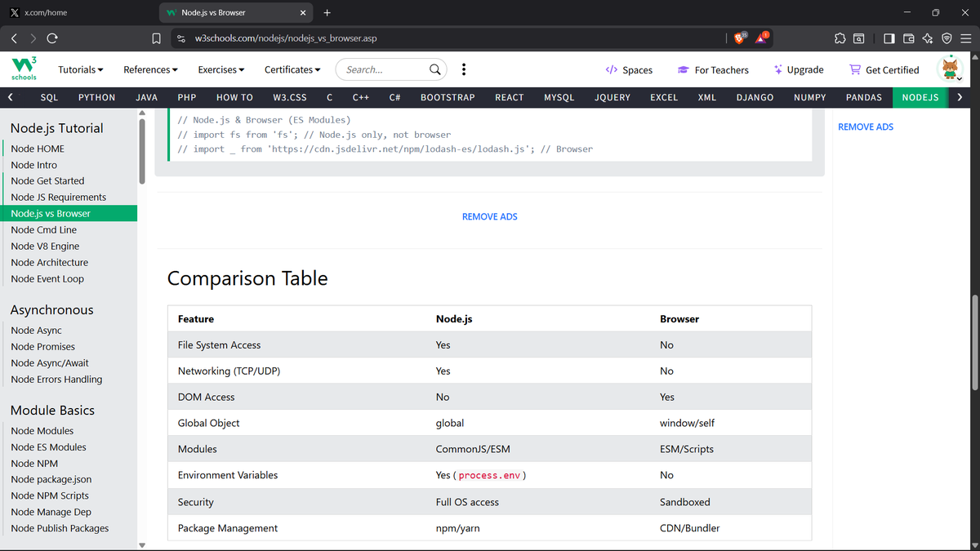Select PANDAS in topic bar

(x=864, y=97)
